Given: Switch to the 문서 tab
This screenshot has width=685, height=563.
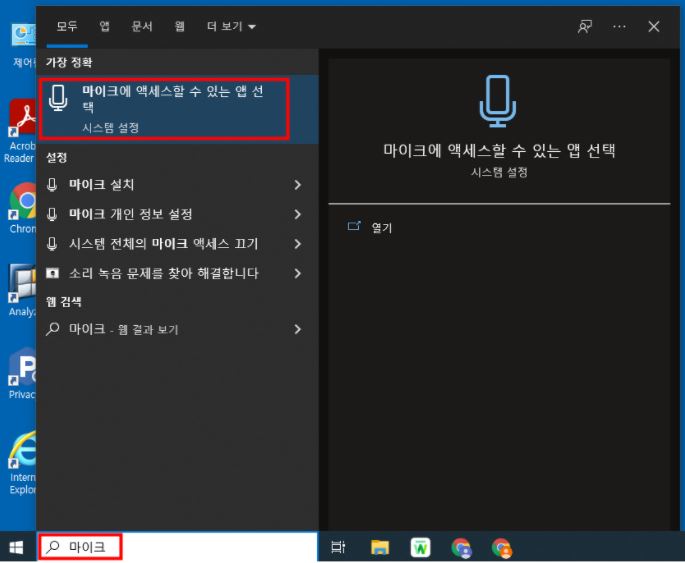Looking at the screenshot, I should 142,26.
